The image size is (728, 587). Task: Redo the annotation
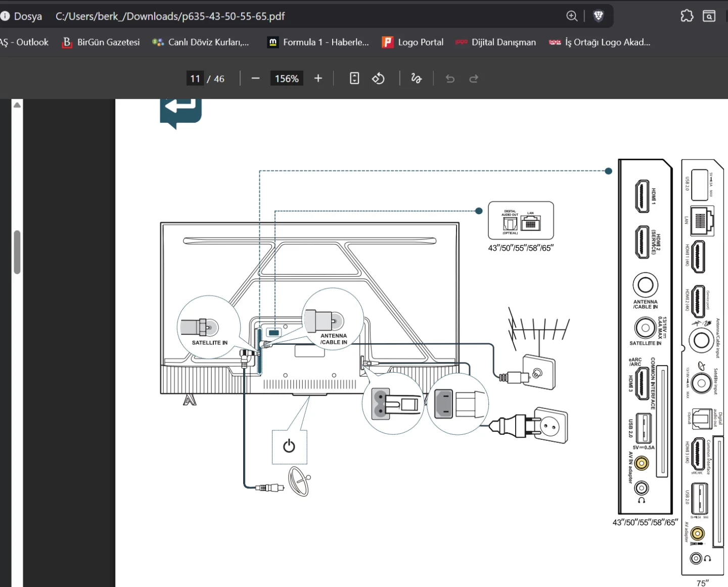(474, 78)
